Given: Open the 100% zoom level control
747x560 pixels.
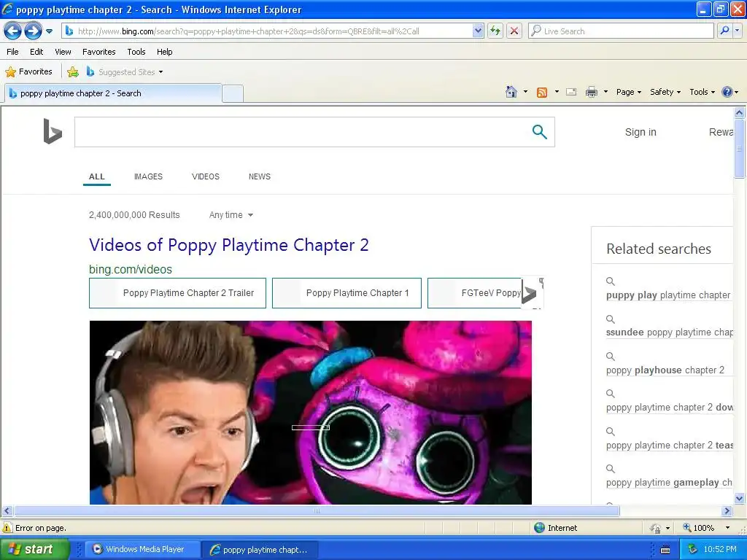Looking at the screenshot, I should (x=706, y=528).
